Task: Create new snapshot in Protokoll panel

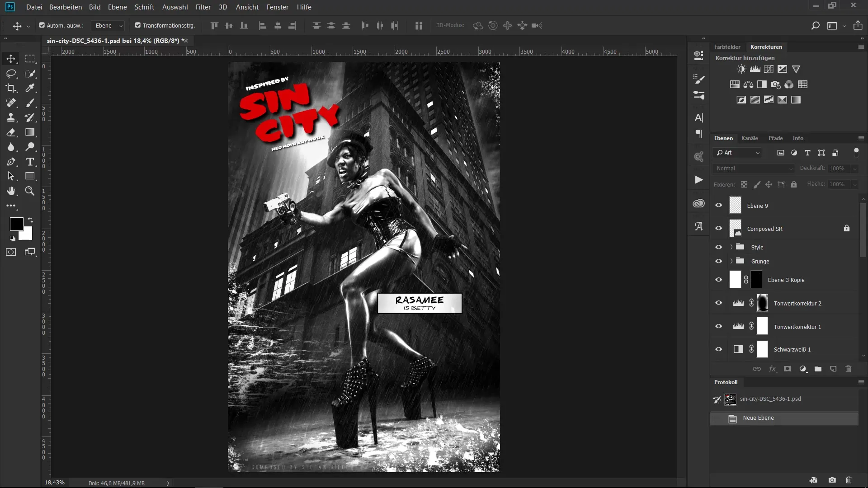Action: pos(832,480)
